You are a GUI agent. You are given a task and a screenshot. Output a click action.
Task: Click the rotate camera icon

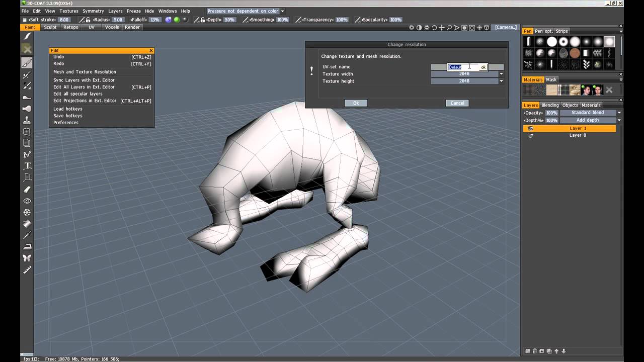434,28
